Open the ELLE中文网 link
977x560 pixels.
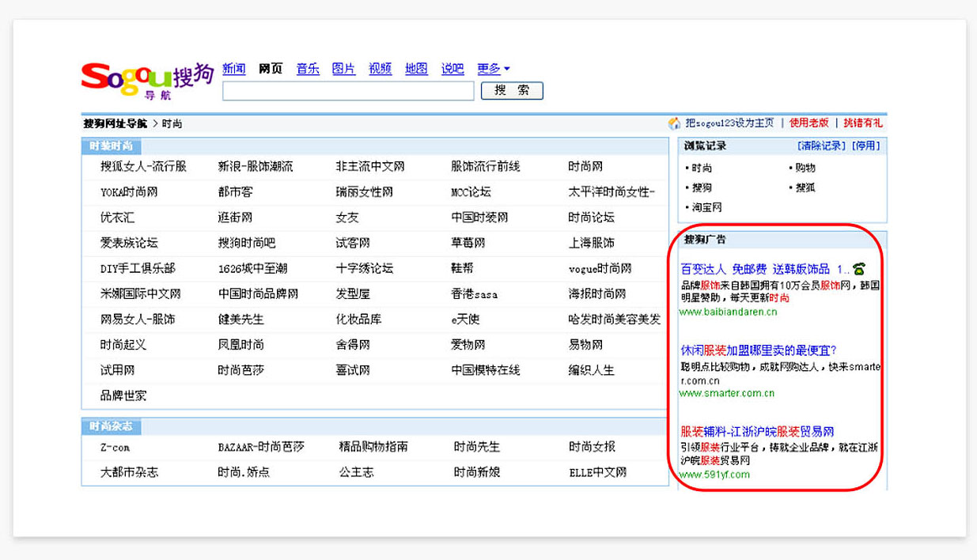point(598,472)
